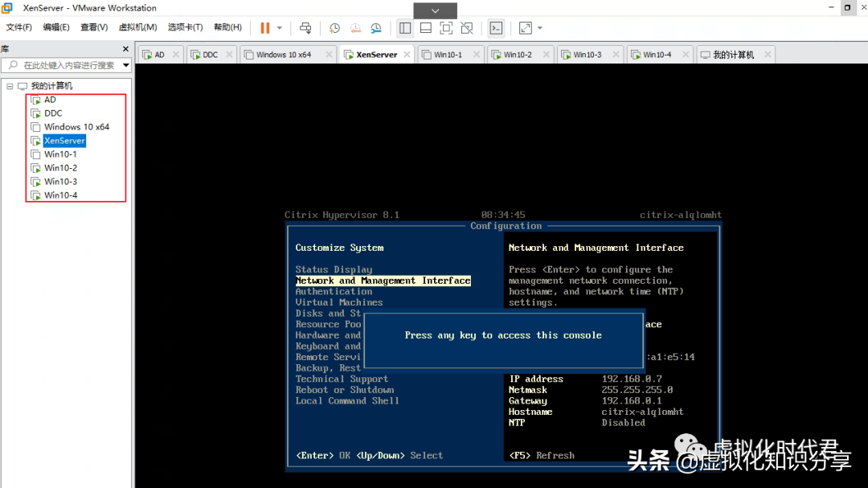868x488 pixels.
Task: Collapse the 我的计算机 tree node
Action: [x=10, y=86]
